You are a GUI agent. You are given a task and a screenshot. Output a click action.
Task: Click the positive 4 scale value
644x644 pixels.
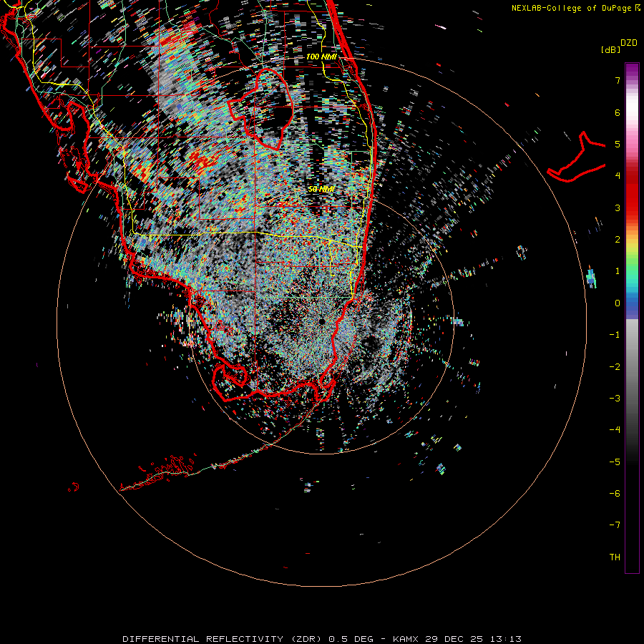pos(618,176)
